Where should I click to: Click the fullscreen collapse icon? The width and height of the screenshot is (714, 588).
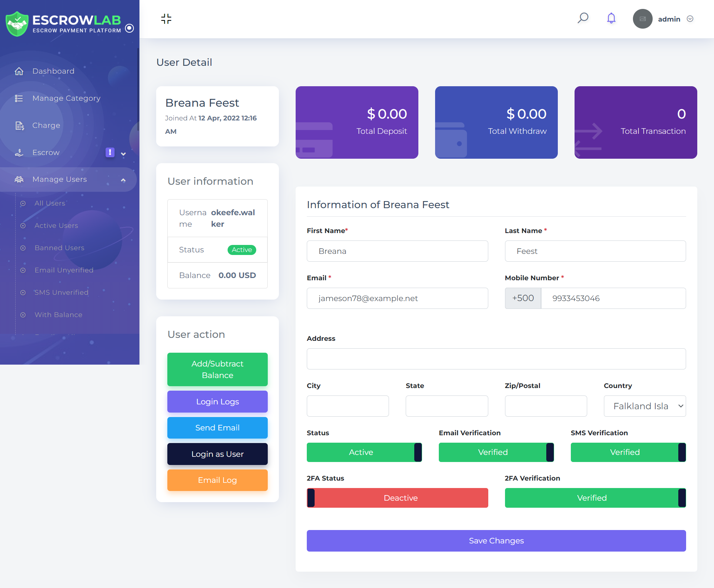[x=166, y=19]
